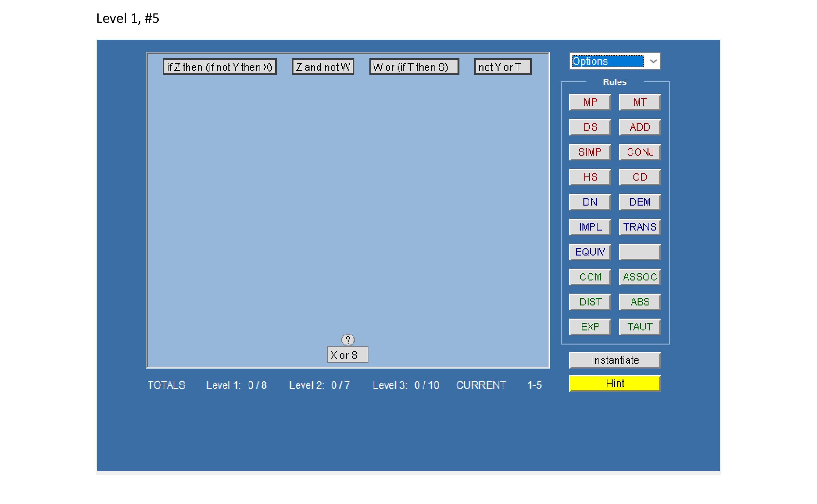
Task: Apply the MT rule
Action: [639, 102]
